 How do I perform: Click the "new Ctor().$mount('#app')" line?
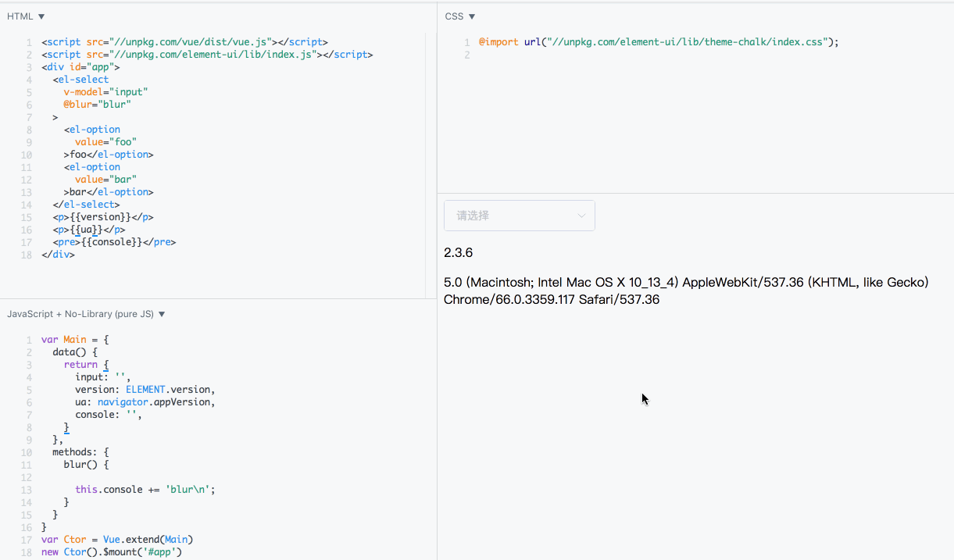point(112,552)
